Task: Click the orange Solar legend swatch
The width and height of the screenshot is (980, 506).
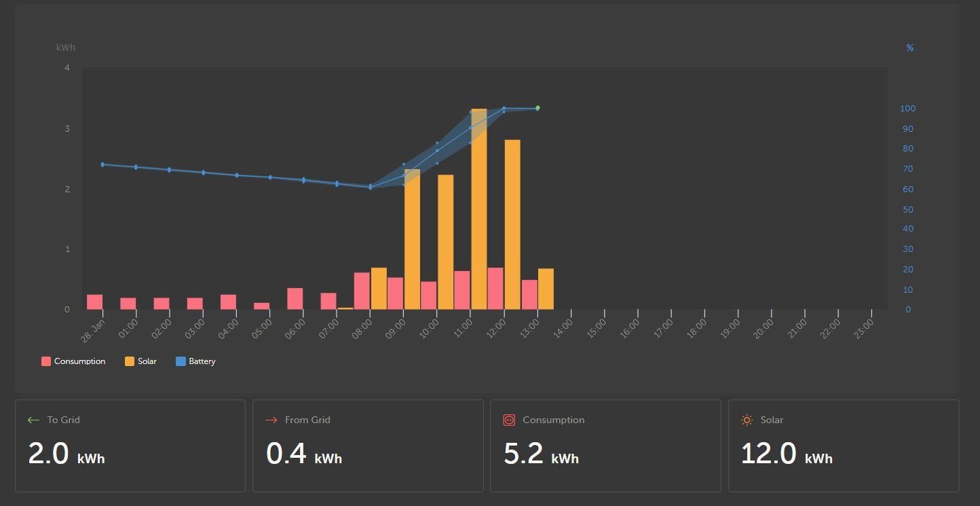Action: pyautogui.click(x=130, y=361)
